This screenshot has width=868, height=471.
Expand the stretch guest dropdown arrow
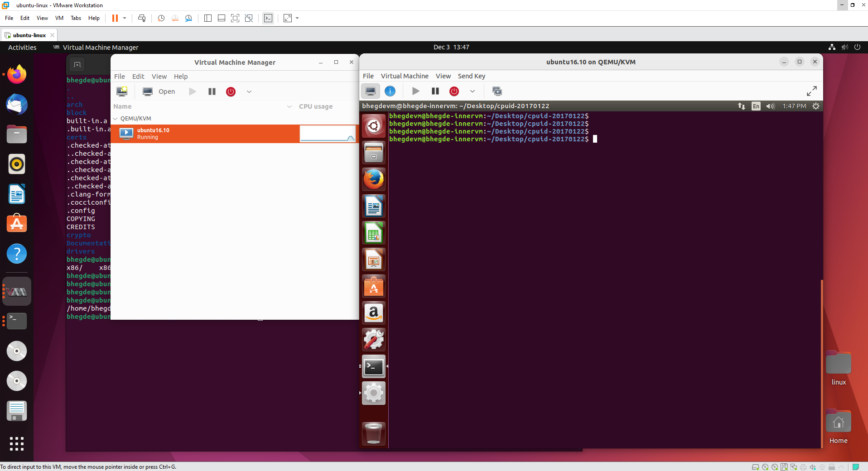(x=297, y=18)
